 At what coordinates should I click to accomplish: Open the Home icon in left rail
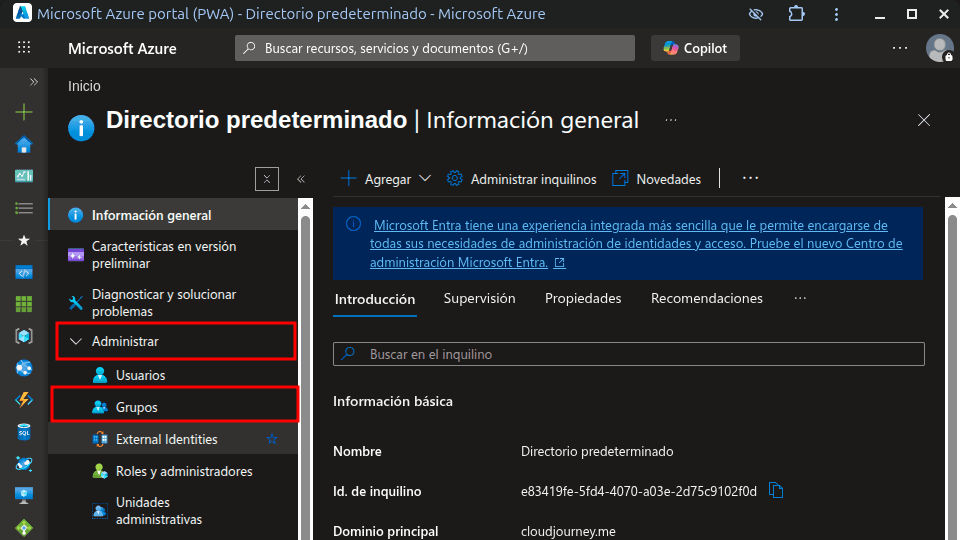click(24, 145)
